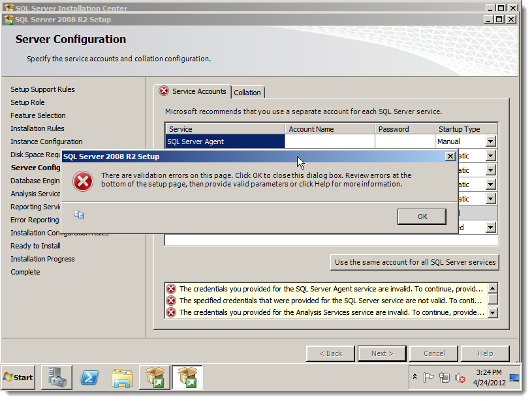Switch to the first SQL Server setup taskbar item
This screenshot has width=532, height=401.
coord(154,378)
